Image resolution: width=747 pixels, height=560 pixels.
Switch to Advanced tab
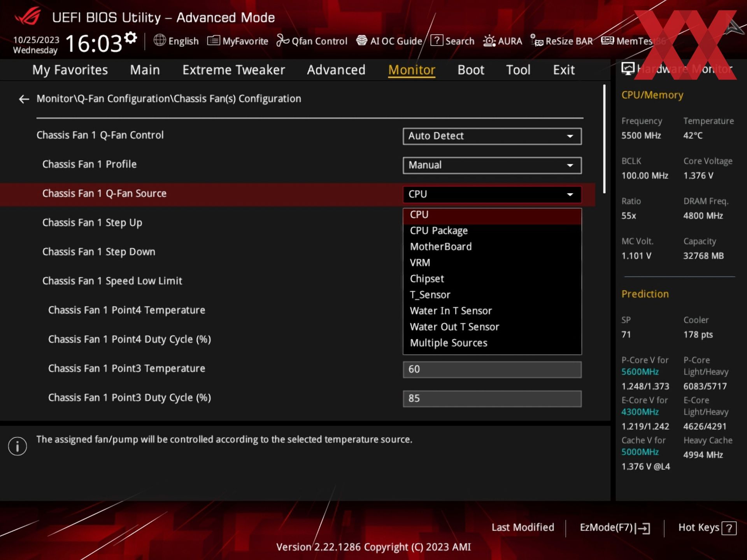coord(336,70)
